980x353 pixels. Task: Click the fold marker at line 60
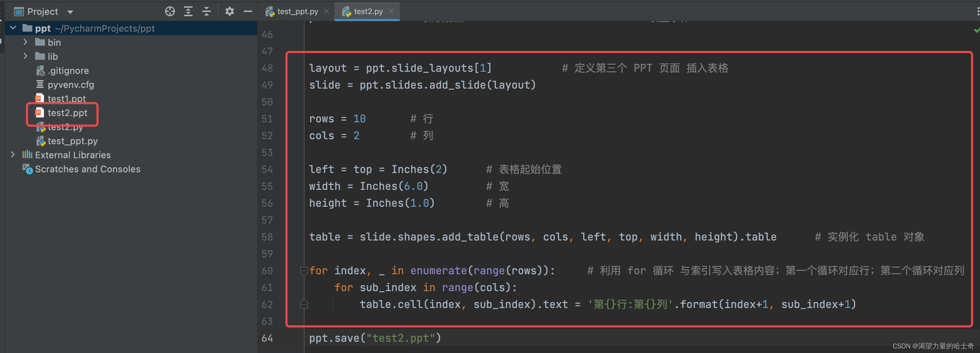(303, 271)
